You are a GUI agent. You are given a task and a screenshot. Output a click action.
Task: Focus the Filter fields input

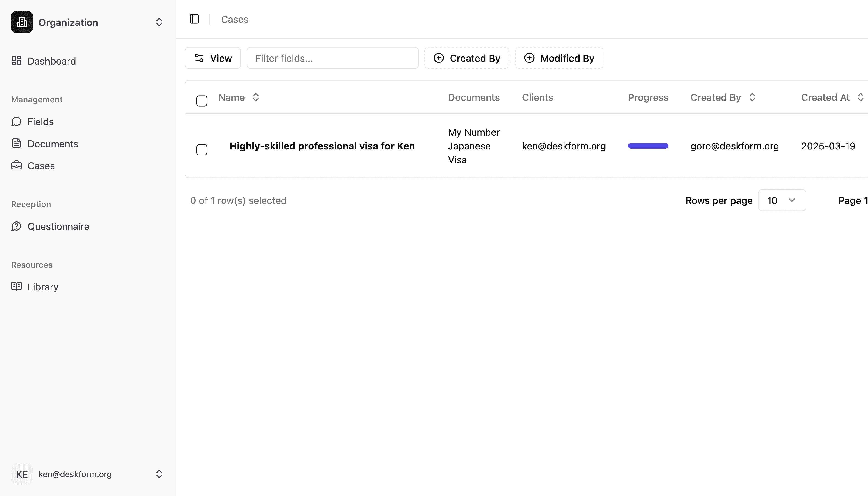(x=333, y=58)
